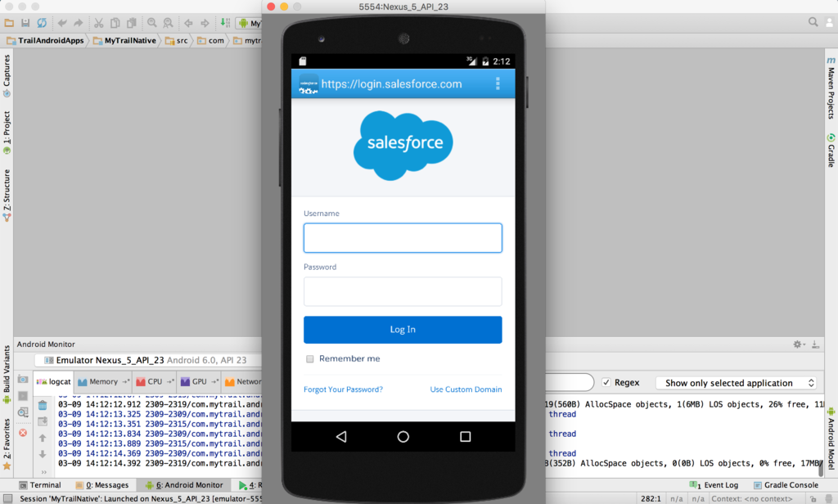
Task: Open Android Monitor settings gear icon
Action: click(799, 344)
